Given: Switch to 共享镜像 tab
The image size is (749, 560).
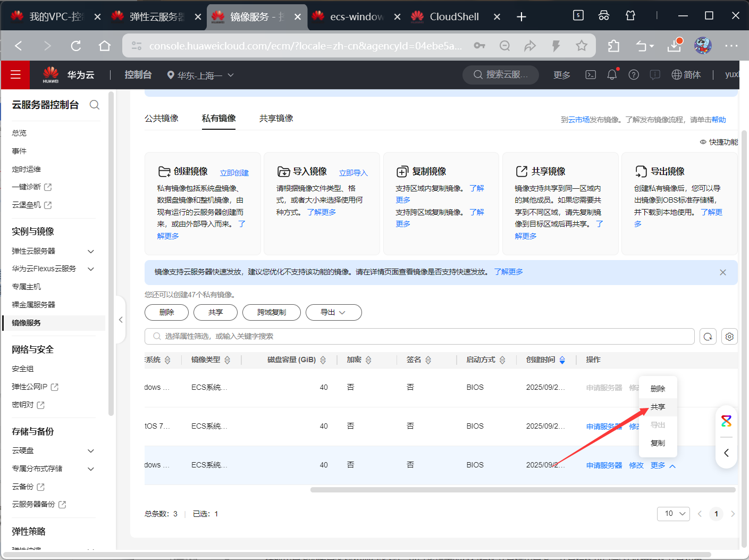Looking at the screenshot, I should click(x=276, y=118).
